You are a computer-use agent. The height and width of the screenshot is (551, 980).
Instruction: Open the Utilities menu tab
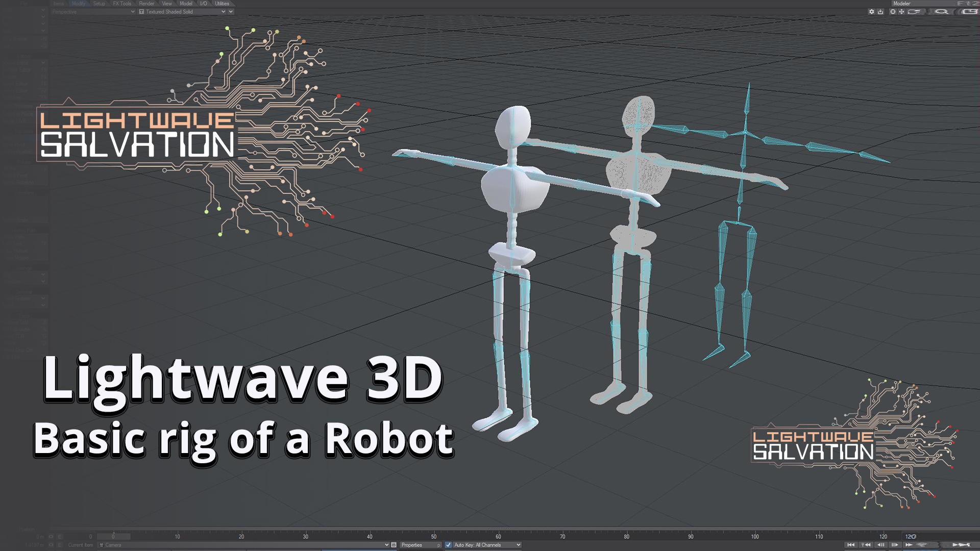(222, 4)
